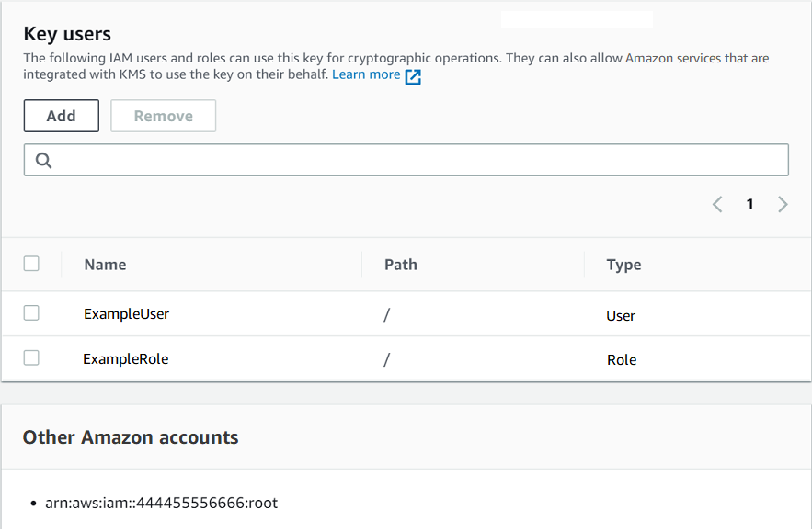The height and width of the screenshot is (532, 812).
Task: Sort table by Path column header
Action: (x=400, y=265)
